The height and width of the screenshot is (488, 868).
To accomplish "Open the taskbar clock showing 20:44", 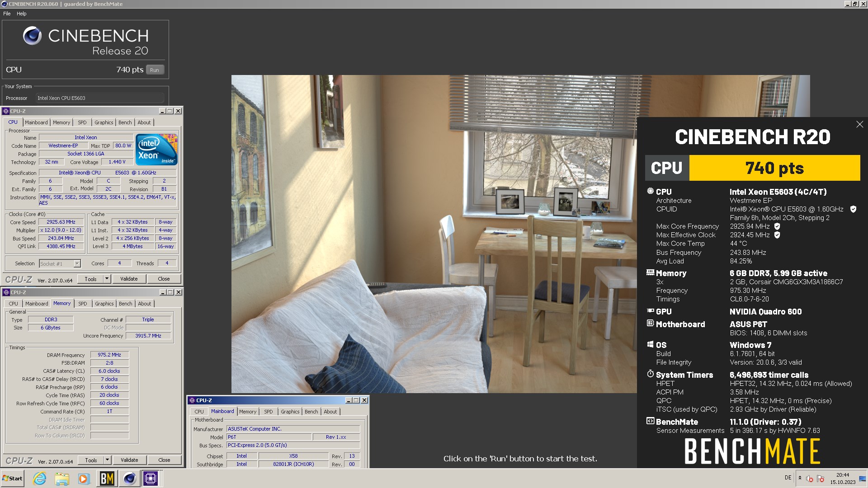I will (843, 479).
